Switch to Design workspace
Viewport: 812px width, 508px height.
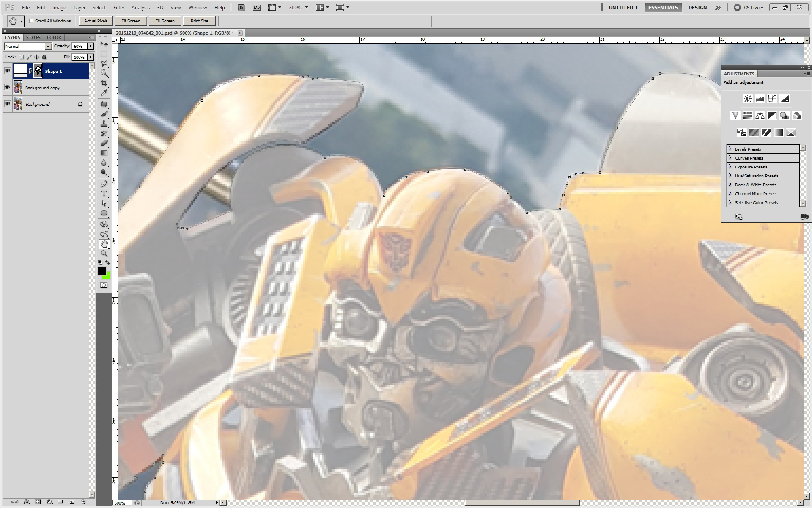pos(697,8)
